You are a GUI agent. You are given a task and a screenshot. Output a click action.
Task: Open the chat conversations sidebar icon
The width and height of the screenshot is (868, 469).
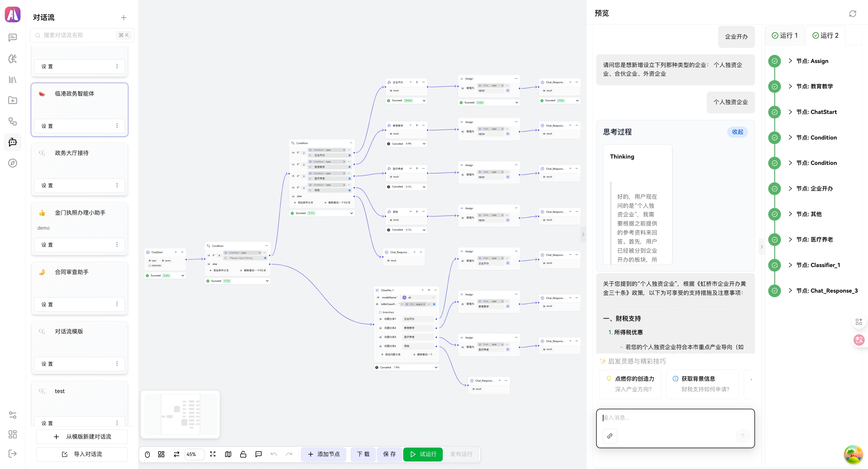[x=12, y=37]
